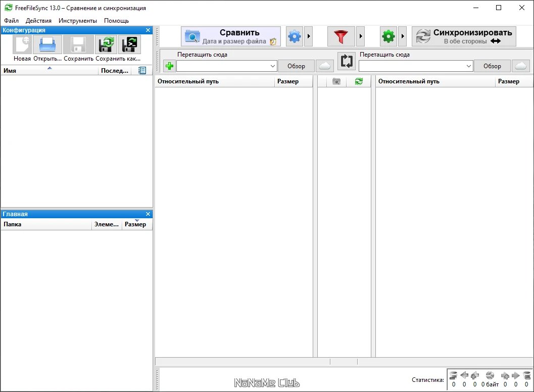Screen dimensions: 534x392
Task: Sort overview by Папка column
Action: click(46, 224)
